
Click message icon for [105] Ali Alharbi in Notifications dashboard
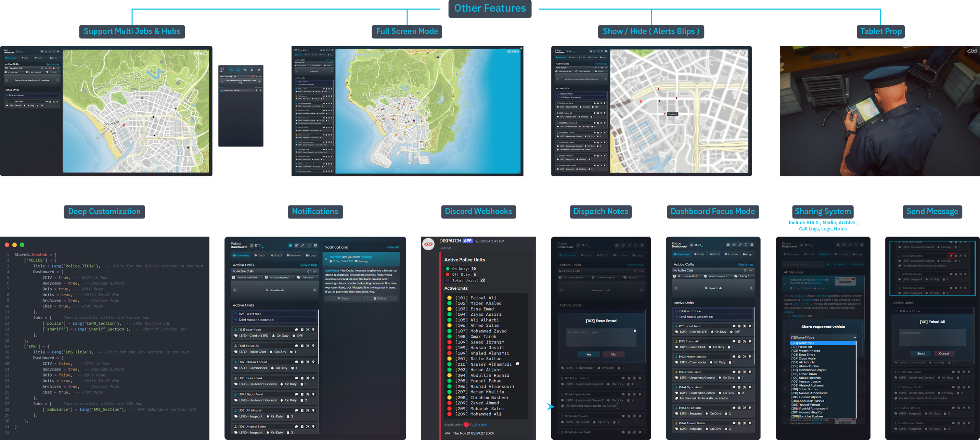297,411
